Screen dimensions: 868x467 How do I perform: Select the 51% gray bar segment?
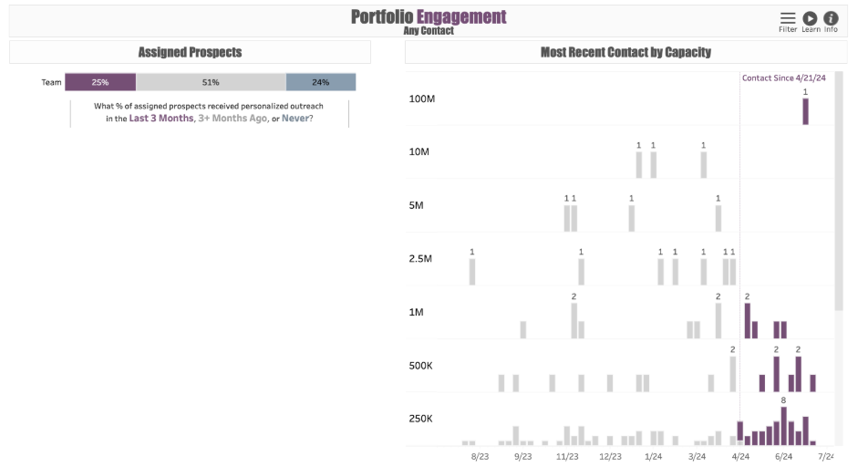pyautogui.click(x=211, y=82)
